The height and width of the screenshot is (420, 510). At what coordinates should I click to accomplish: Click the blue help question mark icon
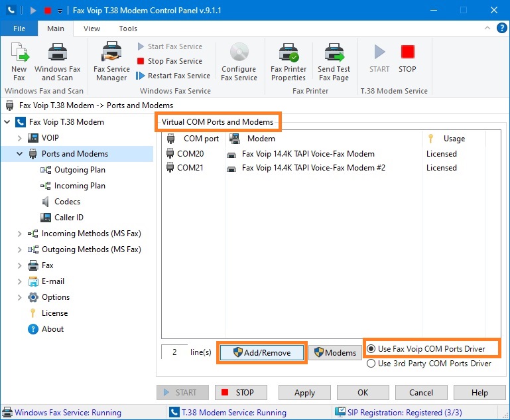coord(501,28)
